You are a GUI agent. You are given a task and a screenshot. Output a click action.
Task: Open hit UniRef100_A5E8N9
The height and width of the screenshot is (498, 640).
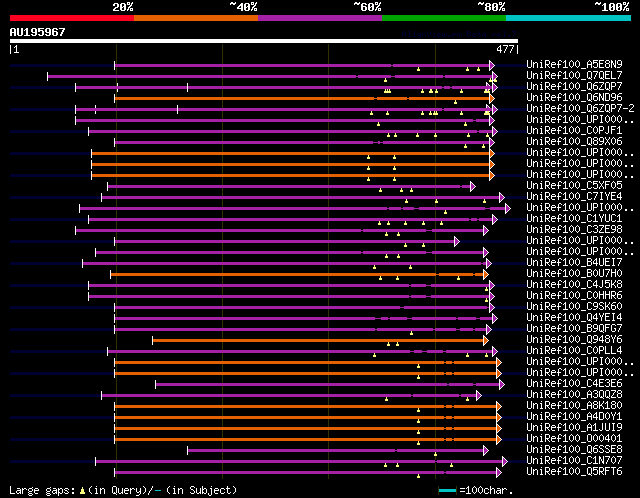[574, 64]
